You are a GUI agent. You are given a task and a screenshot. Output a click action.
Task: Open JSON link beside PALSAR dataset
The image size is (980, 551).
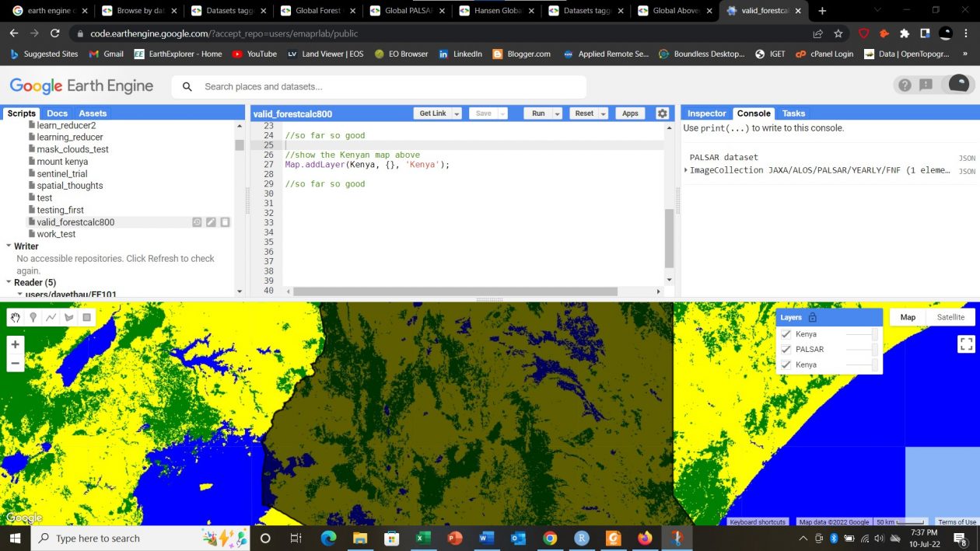click(967, 158)
